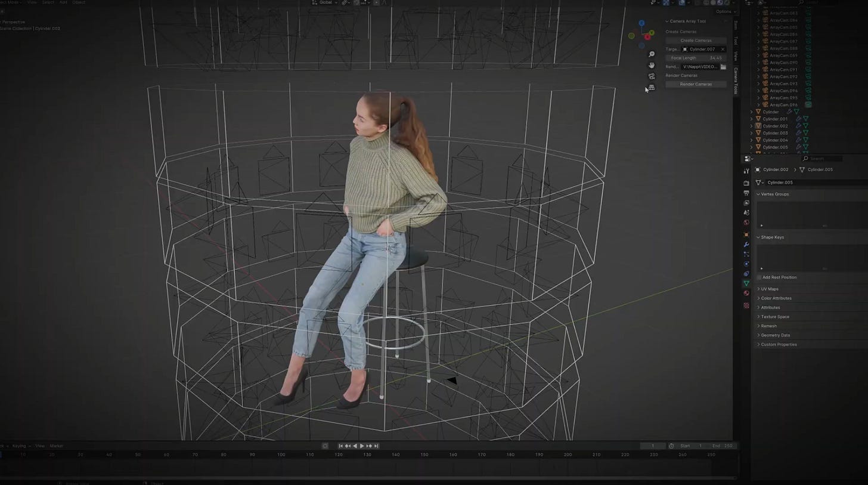Click the zoom magnifier viewport gizmo
This screenshot has width=868, height=485.
click(x=652, y=54)
